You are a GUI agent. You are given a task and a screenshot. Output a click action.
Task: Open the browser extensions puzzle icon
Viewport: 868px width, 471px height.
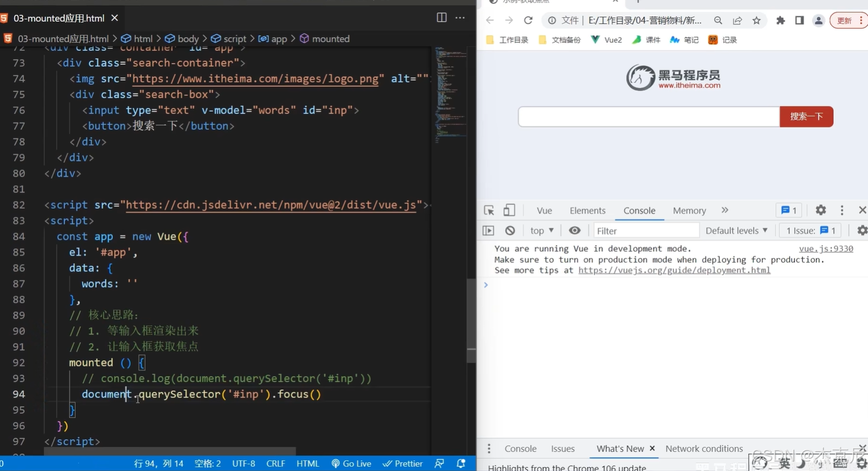point(780,21)
